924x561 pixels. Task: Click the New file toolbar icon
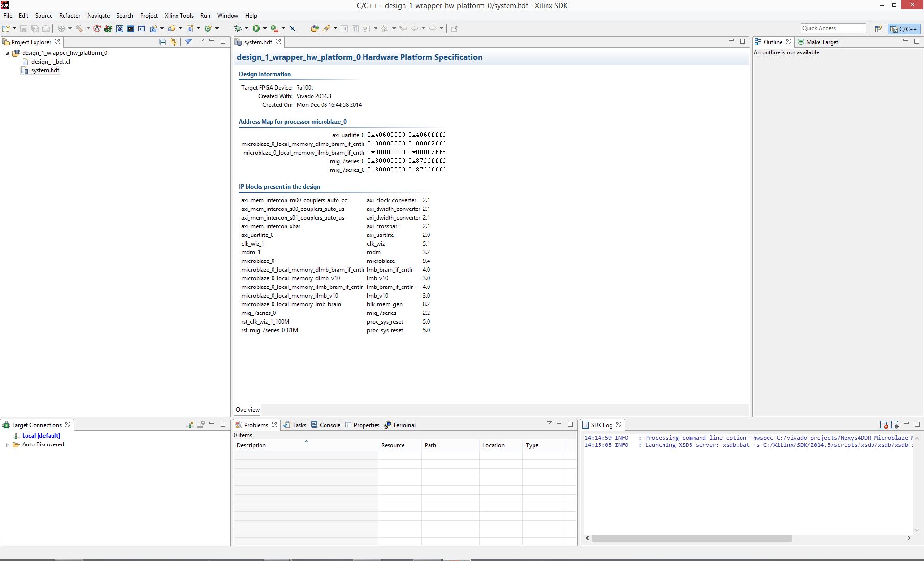(6, 28)
